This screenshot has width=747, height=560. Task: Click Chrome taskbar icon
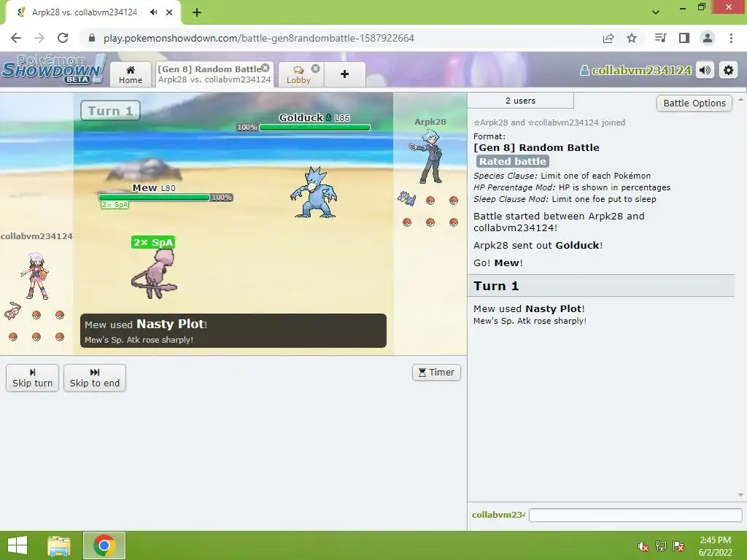click(x=104, y=545)
